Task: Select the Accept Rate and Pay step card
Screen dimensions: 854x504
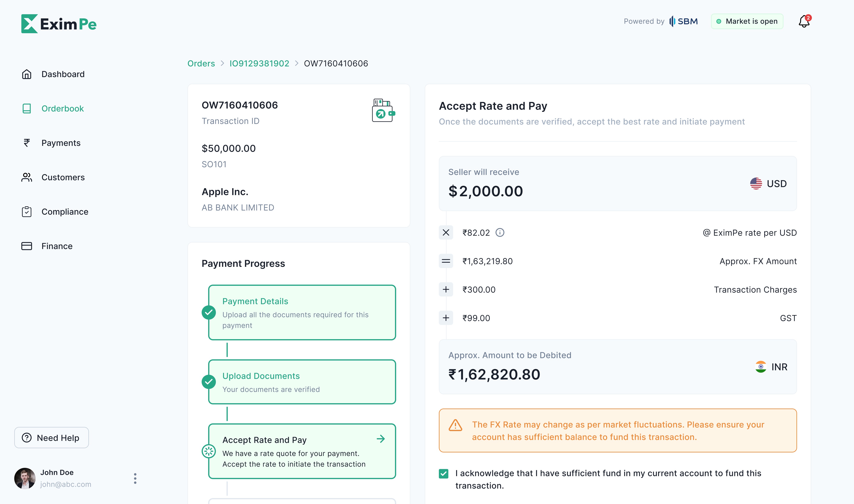Action: [x=302, y=451]
